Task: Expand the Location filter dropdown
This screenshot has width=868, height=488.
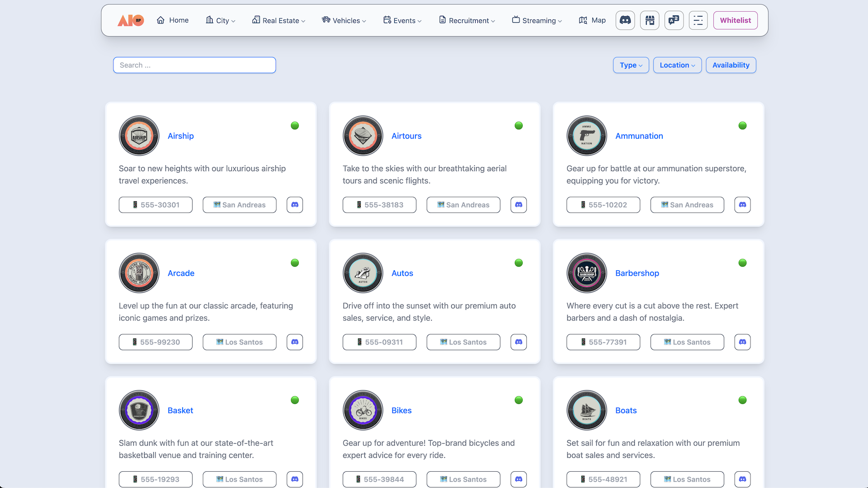Action: point(677,65)
